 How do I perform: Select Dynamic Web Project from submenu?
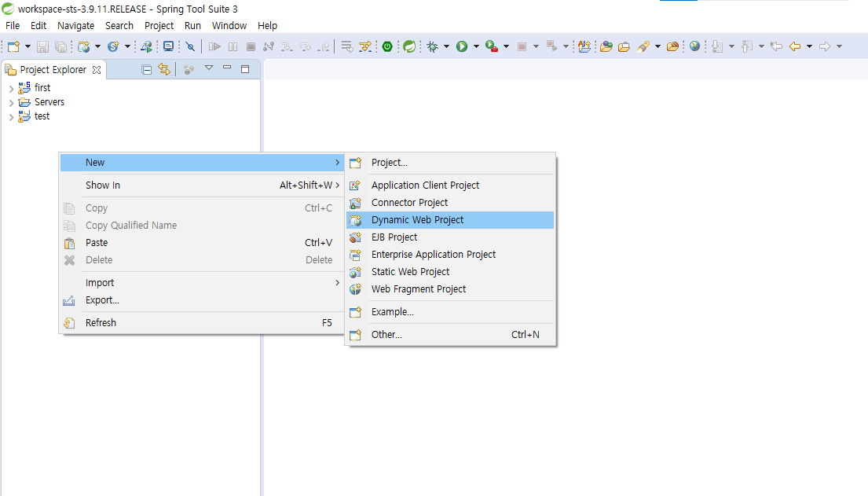point(417,220)
